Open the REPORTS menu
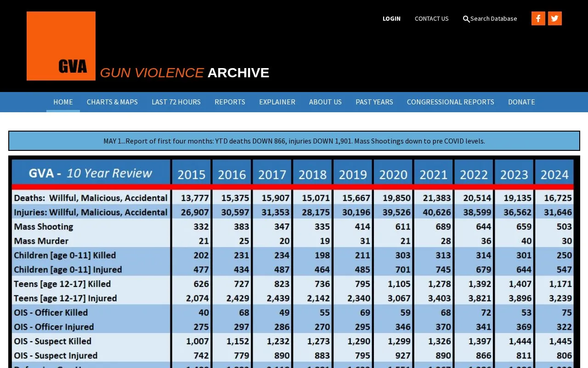588x368 pixels. 230,102
